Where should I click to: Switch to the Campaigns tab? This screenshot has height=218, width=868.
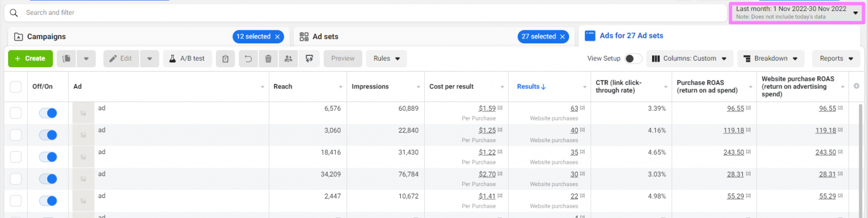(x=47, y=36)
